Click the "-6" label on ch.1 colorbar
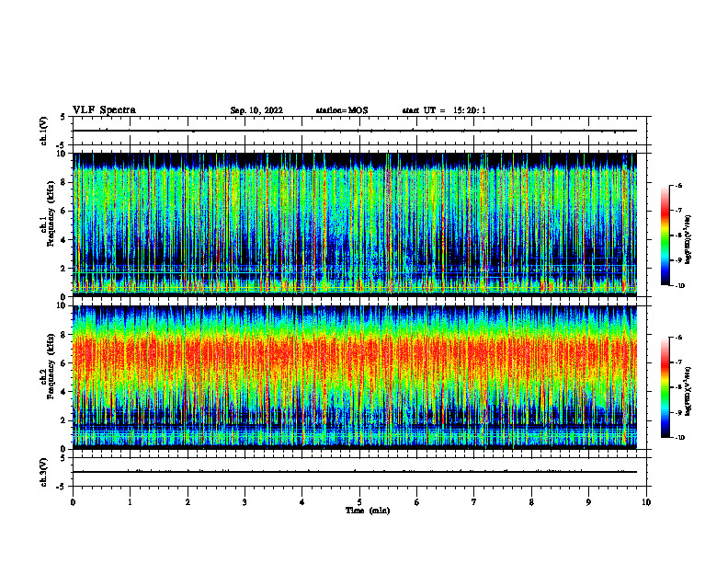 click(x=678, y=186)
